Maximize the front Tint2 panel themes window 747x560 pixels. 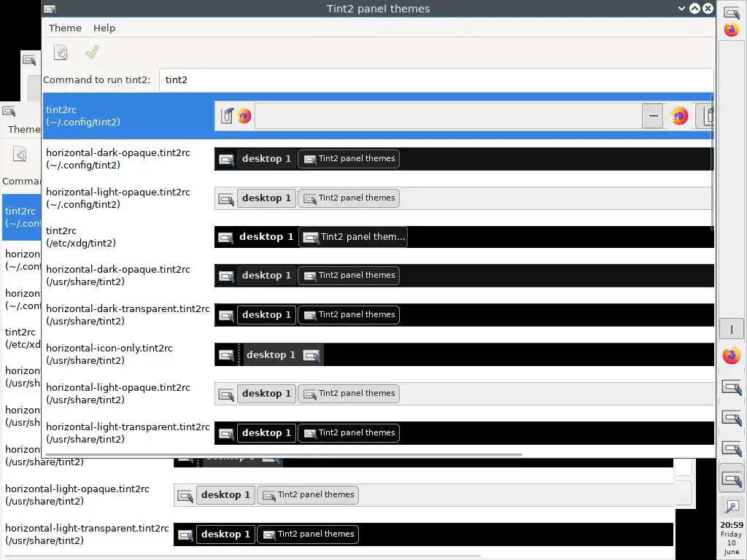tap(694, 9)
